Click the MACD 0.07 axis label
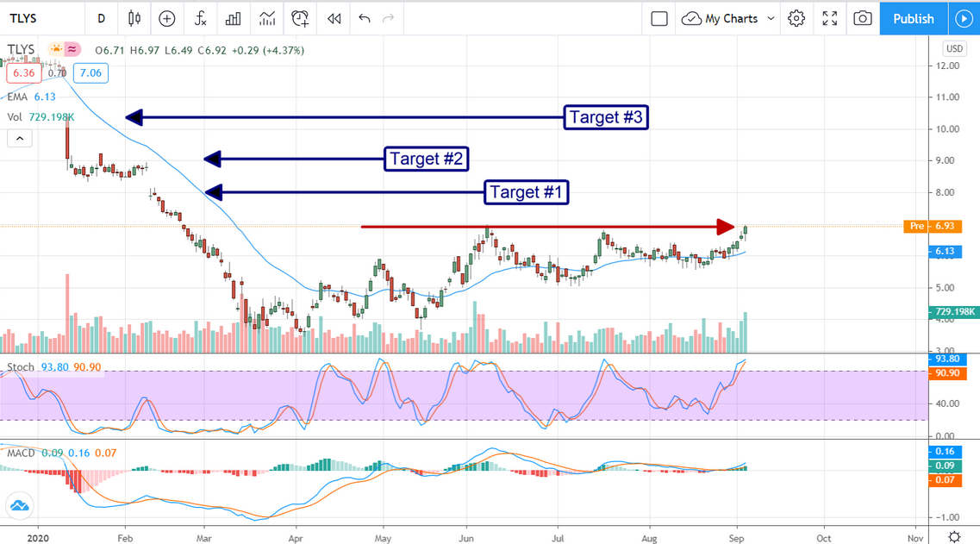The image size is (980, 544). pyautogui.click(x=945, y=480)
